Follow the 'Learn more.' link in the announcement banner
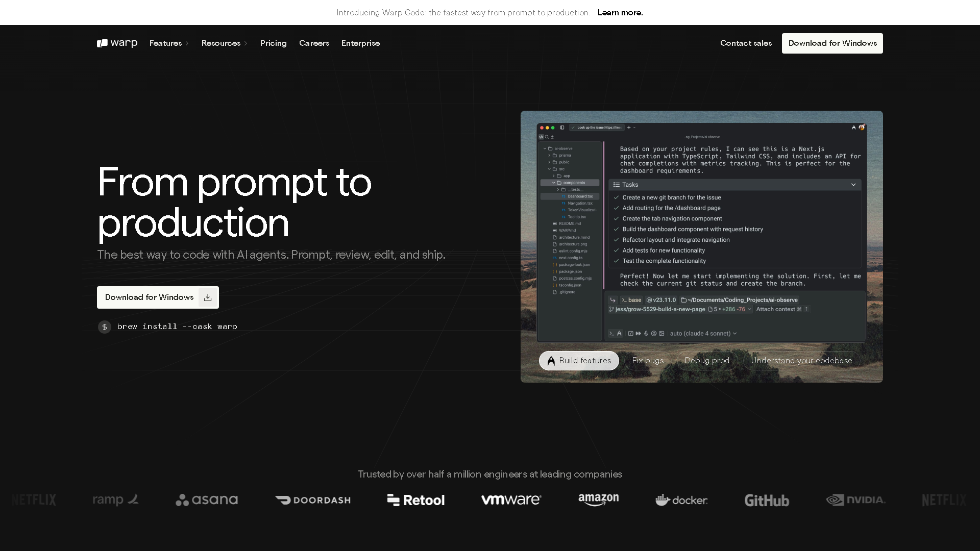This screenshot has height=551, width=980. pyautogui.click(x=620, y=12)
